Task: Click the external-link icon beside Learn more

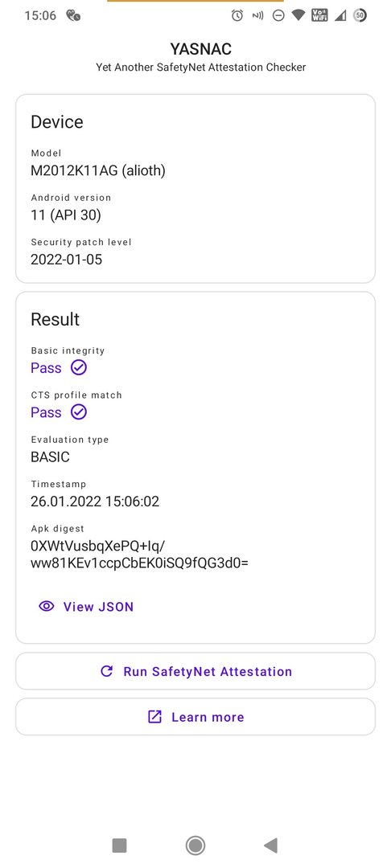Action: click(x=154, y=717)
